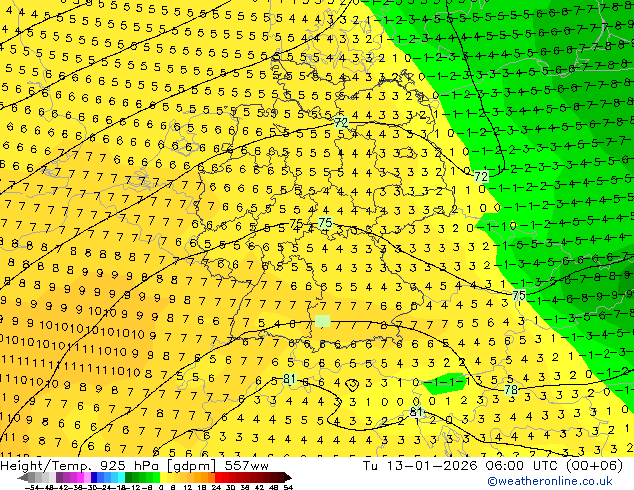The width and height of the screenshot is (634, 490).
Task: Pick the dark blue legend swatch
Action: 94,477
